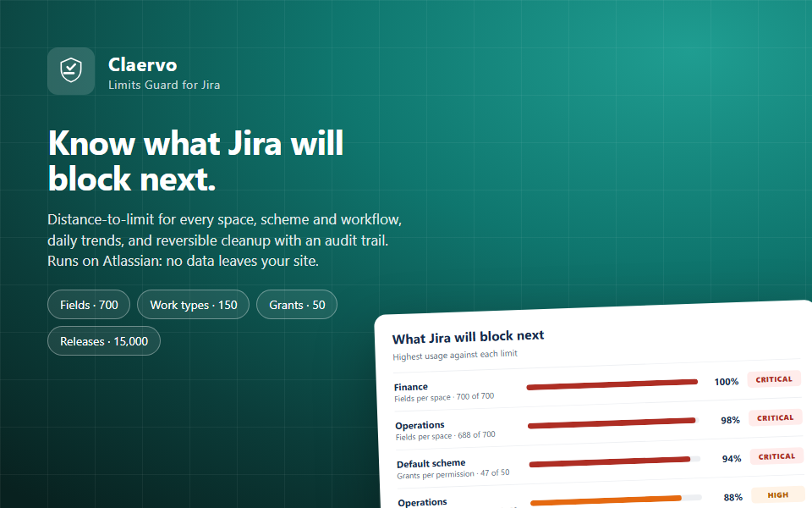
Task: Click the 'Releases · 15,000' pill
Action: point(103,341)
